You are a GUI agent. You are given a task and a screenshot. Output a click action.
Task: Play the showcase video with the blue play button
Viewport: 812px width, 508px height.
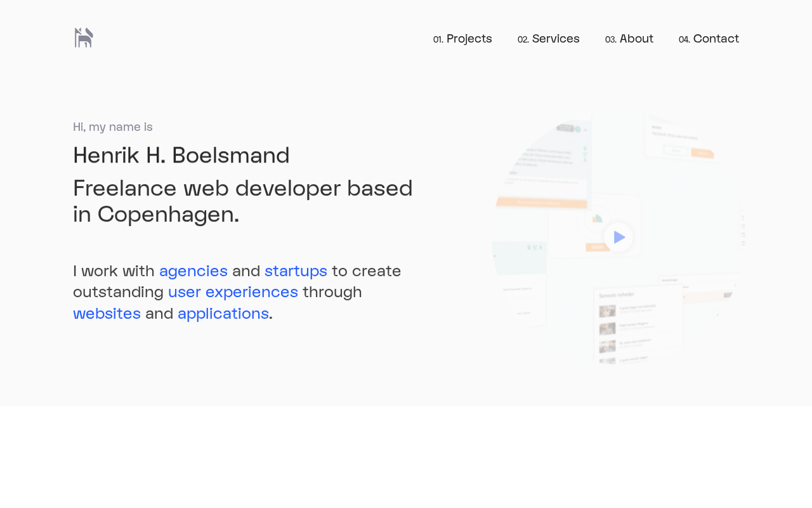click(x=619, y=237)
